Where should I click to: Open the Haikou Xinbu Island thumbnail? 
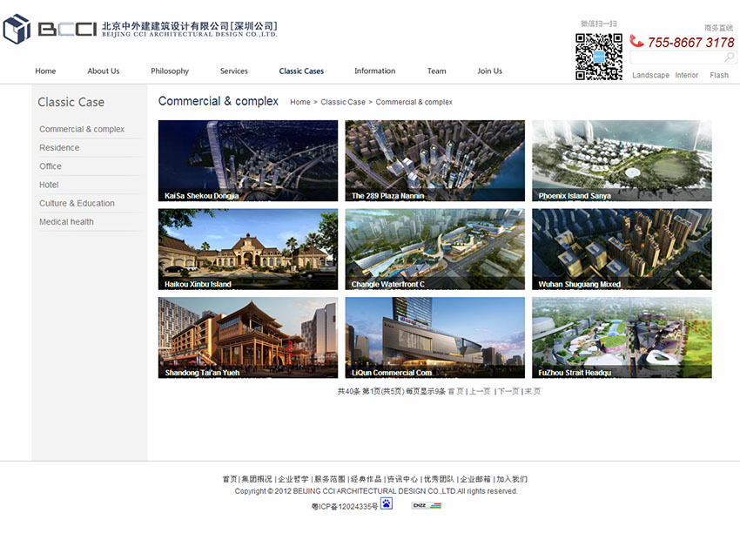[247, 248]
